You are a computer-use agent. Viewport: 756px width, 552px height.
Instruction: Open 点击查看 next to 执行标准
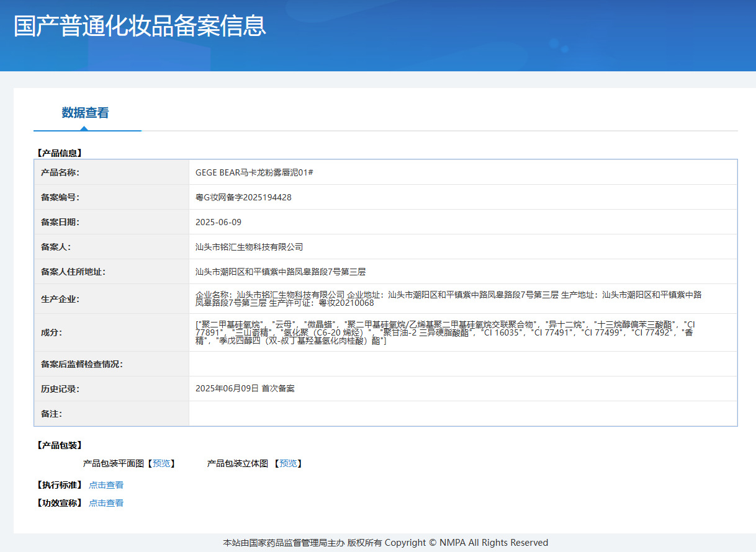tap(106, 485)
